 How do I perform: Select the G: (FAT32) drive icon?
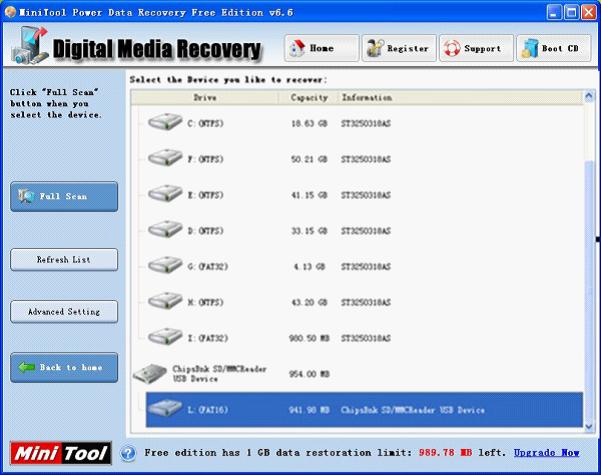(165, 265)
